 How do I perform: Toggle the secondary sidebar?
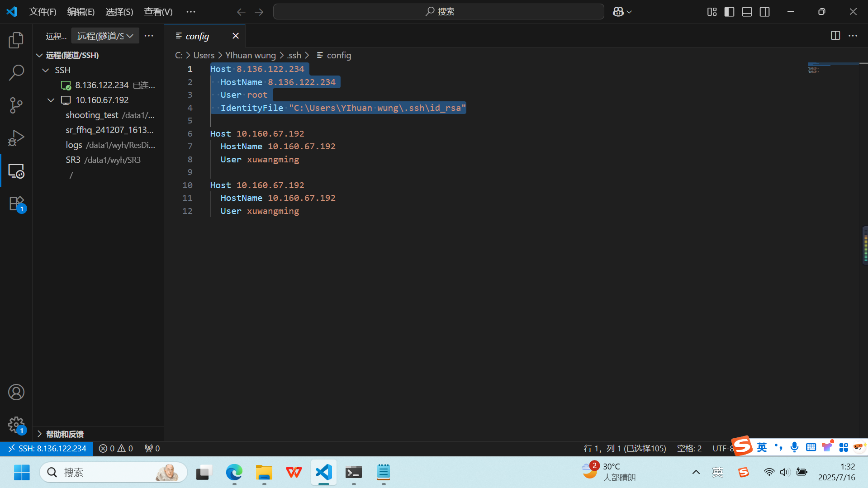pos(764,11)
